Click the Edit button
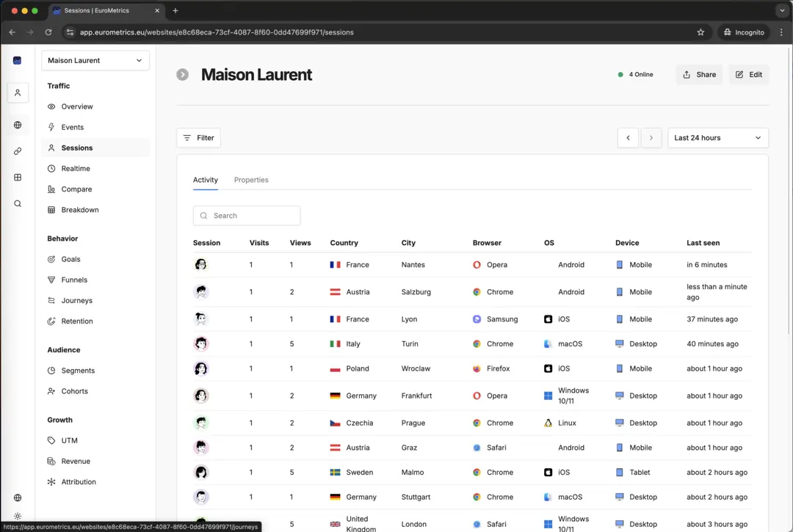The image size is (793, 532). coord(749,75)
